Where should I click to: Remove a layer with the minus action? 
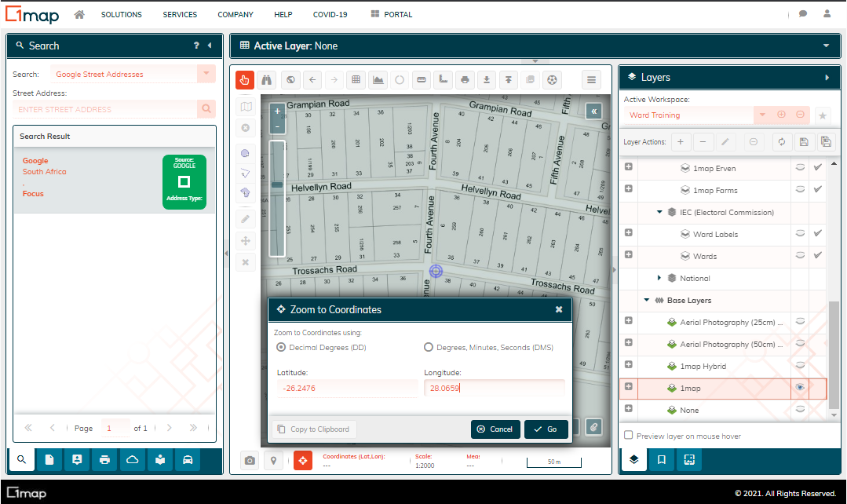703,142
